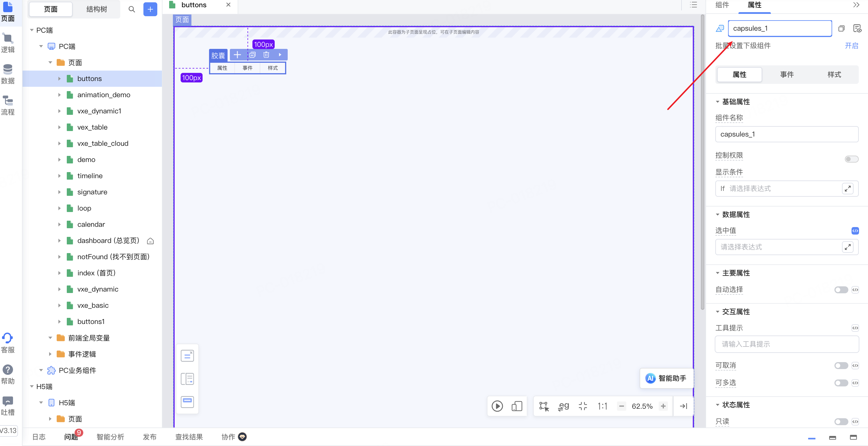Open the 日志 bottom tab

pyautogui.click(x=39, y=437)
